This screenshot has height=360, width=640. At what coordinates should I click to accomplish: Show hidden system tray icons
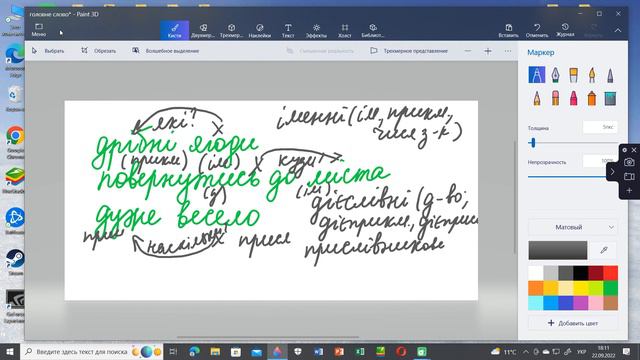tap(526, 351)
